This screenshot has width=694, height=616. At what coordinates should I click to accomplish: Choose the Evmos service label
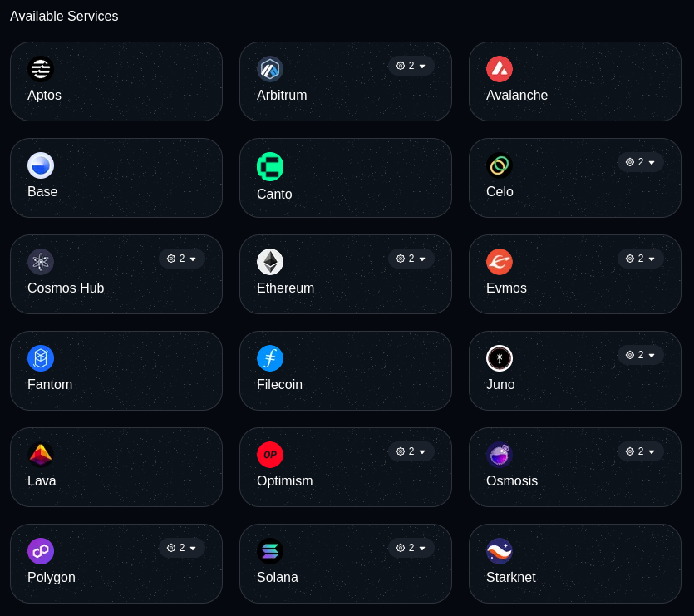click(x=506, y=288)
